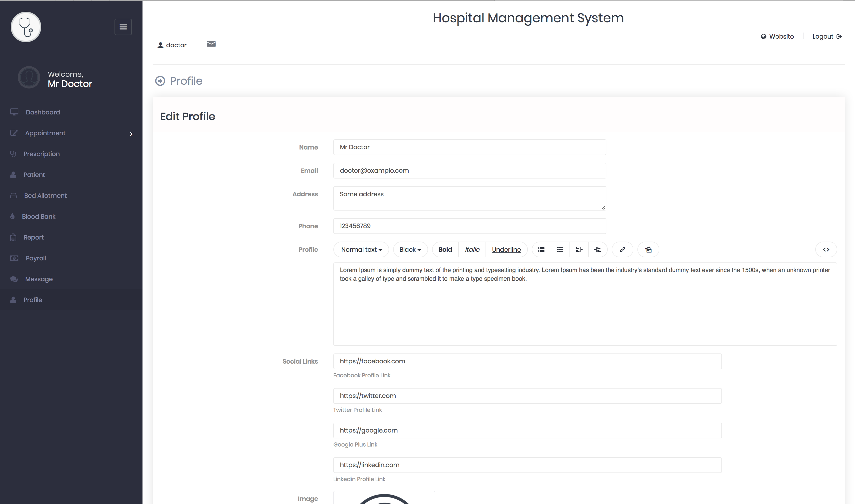Click the Twitter profile link field
This screenshot has width=855, height=504.
coord(528,396)
